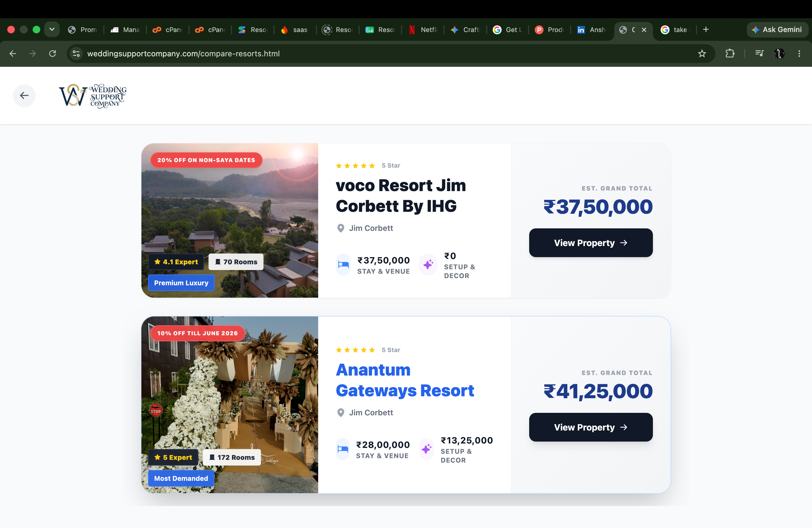Click the Most Demanded tag
Viewport: 812px width, 528px height.
[x=181, y=478]
